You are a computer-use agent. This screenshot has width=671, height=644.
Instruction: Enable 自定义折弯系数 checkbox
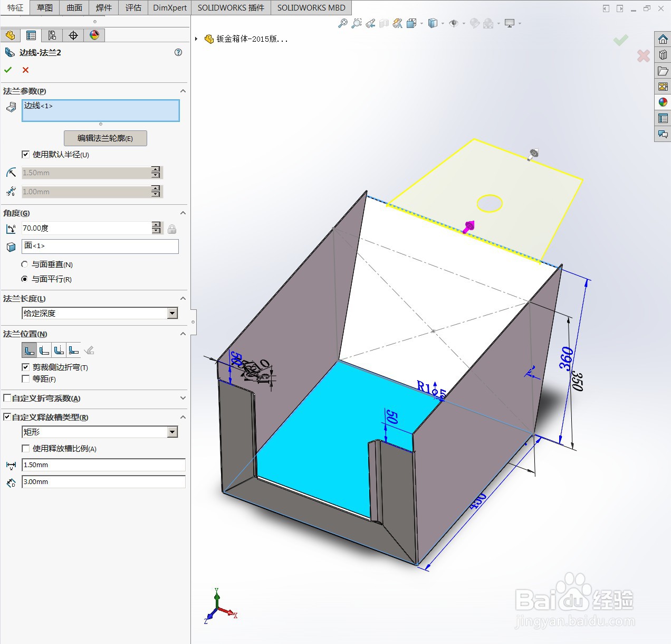[7, 398]
